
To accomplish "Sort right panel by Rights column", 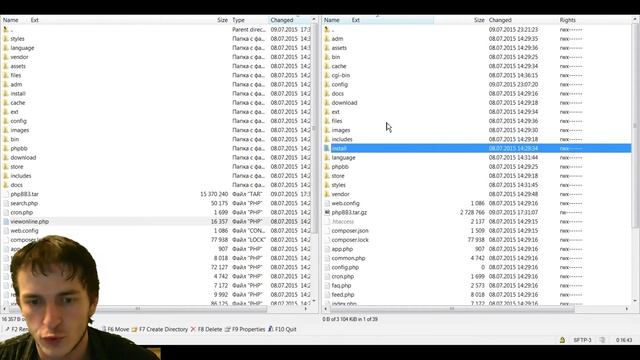I will [567, 20].
